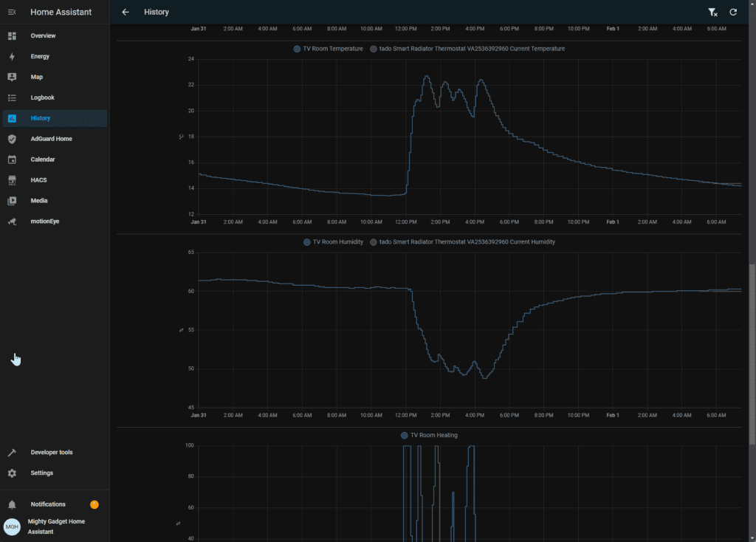The width and height of the screenshot is (756, 542).
Task: Open the Map sidebar icon
Action: pos(12,77)
